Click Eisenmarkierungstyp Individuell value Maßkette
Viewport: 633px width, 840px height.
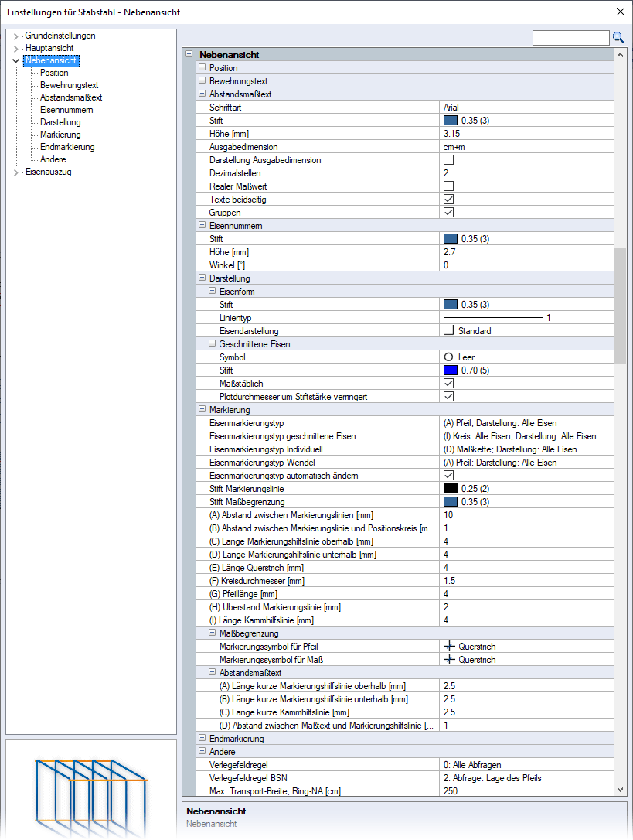pyautogui.click(x=510, y=449)
